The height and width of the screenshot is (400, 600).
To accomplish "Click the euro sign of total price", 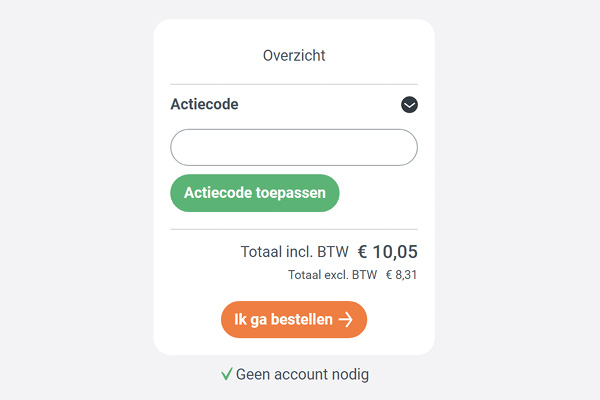I will pyautogui.click(x=362, y=252).
